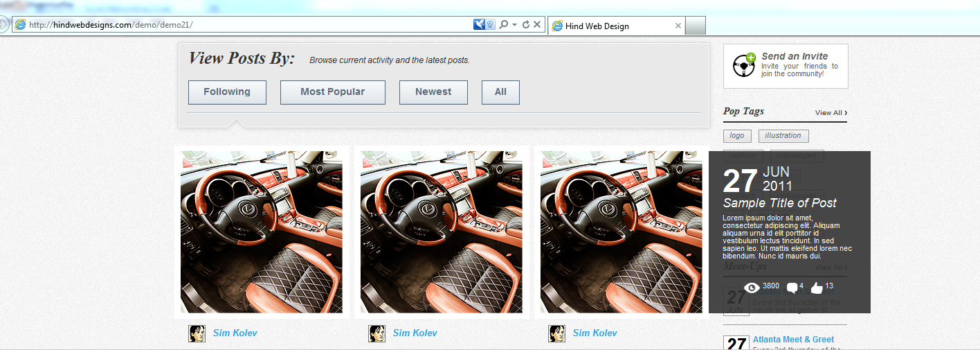Click the Pop Tags heading

pos(743,112)
